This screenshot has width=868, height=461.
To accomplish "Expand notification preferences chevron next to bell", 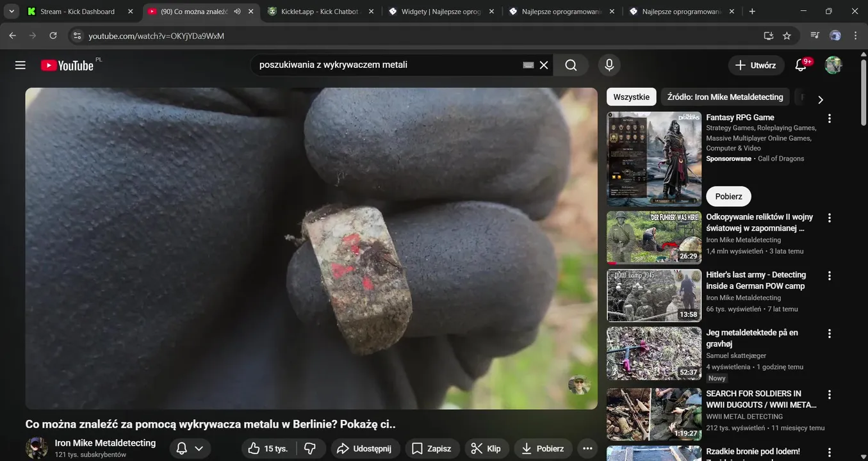I will click(x=199, y=449).
